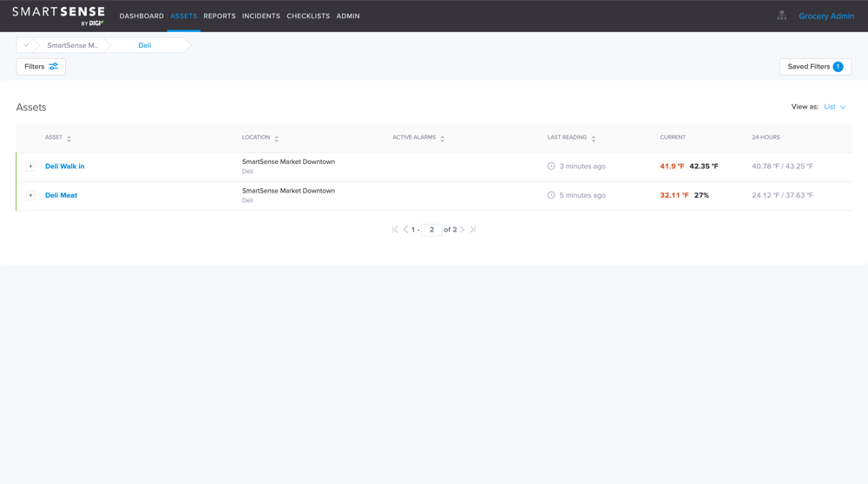This screenshot has width=868, height=484.
Task: Open the Deli Meat asset link
Action: point(61,195)
